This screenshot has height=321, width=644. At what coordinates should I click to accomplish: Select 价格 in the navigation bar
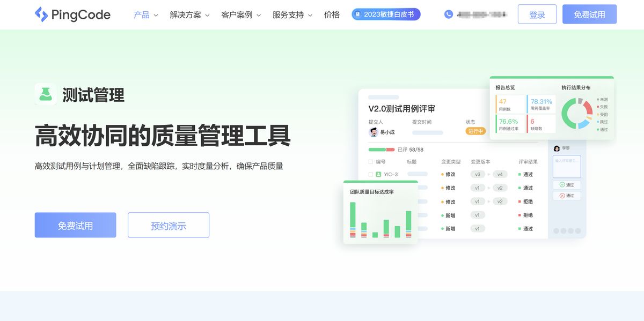point(332,14)
